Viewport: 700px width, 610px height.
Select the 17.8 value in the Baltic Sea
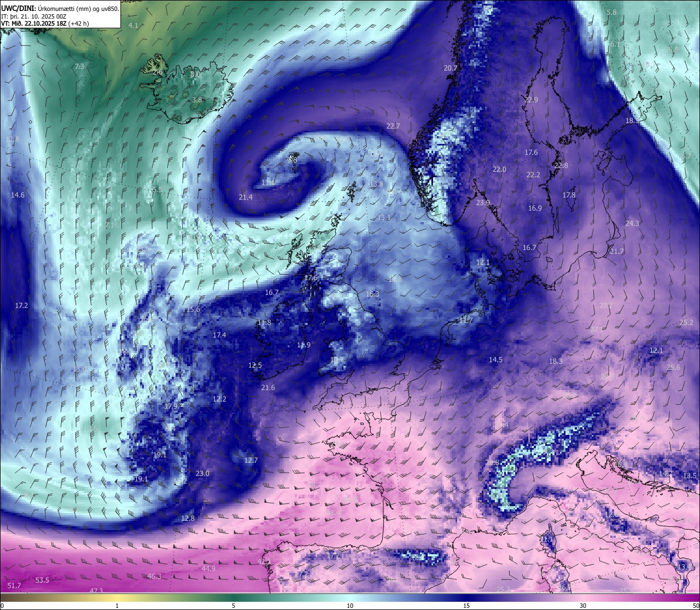[x=569, y=195]
